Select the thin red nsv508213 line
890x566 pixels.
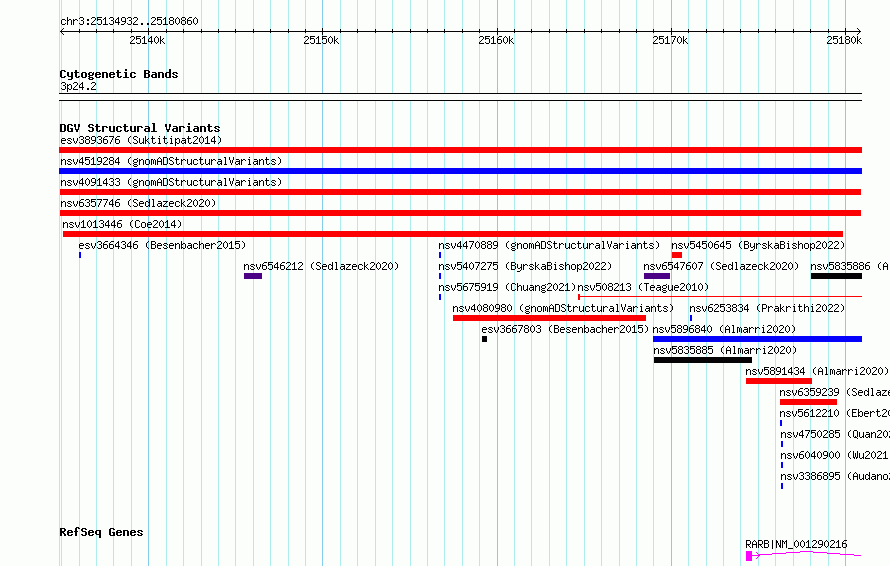720,296
